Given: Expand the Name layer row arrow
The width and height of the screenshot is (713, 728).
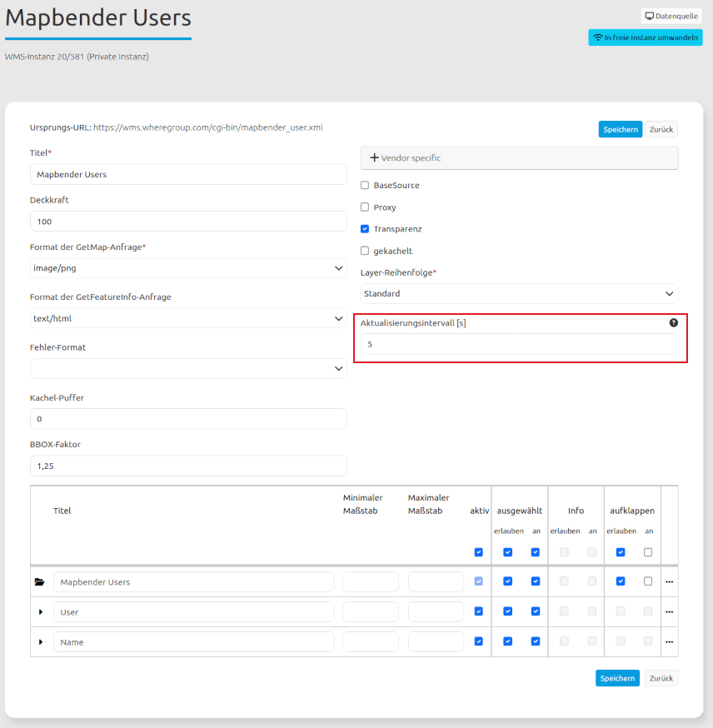Looking at the screenshot, I should tap(40, 642).
